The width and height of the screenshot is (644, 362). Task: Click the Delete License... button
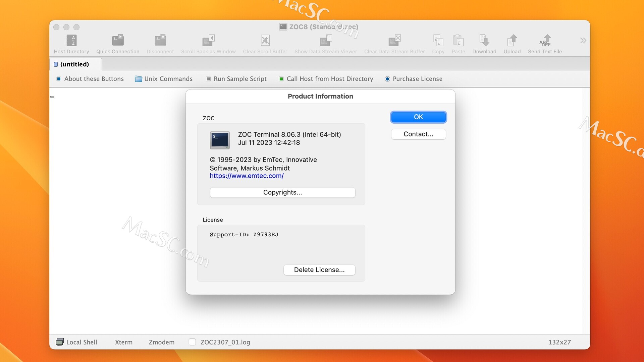tap(319, 270)
